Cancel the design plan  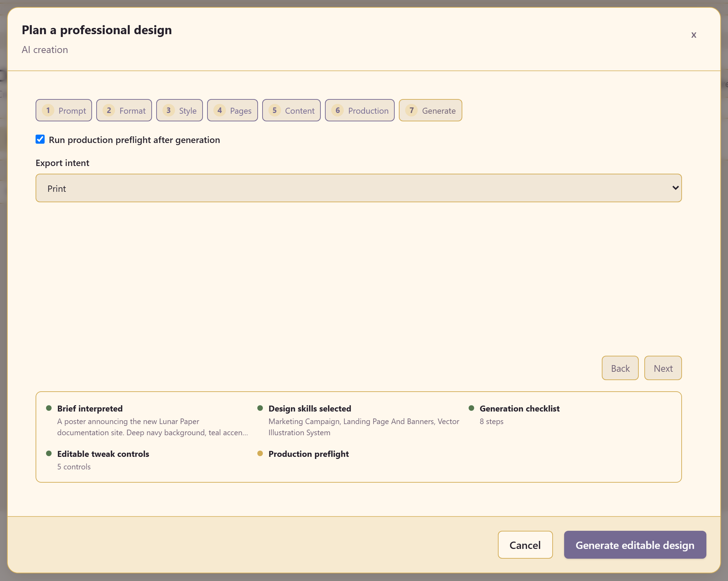(525, 545)
